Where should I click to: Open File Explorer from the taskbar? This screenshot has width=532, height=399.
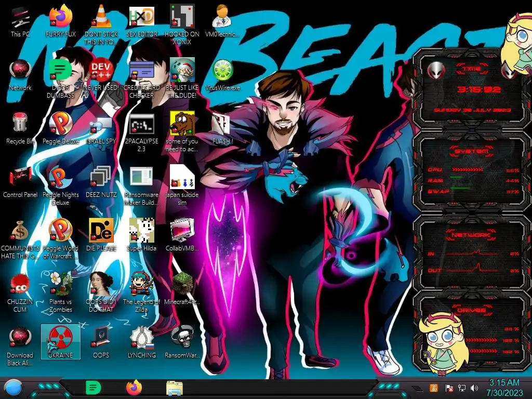point(175,389)
